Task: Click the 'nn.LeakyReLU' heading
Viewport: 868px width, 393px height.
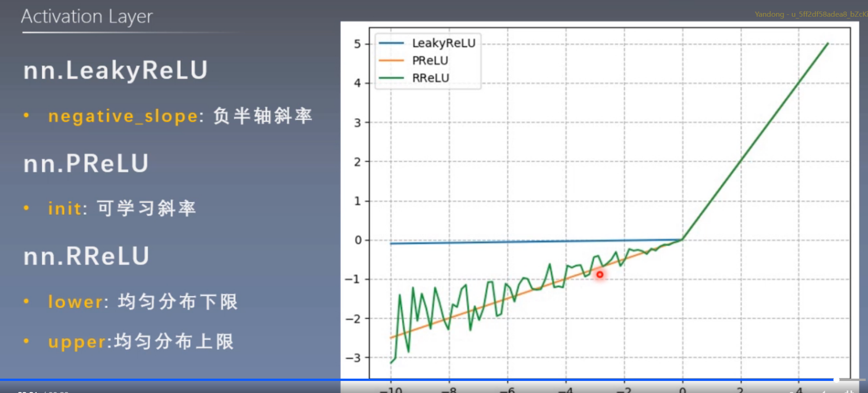Action: tap(116, 71)
